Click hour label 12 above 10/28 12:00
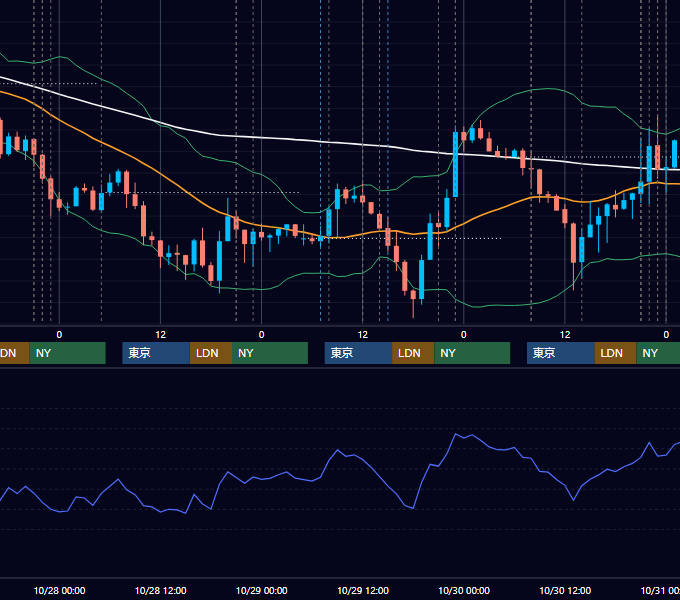This screenshot has width=680, height=600. point(160,335)
